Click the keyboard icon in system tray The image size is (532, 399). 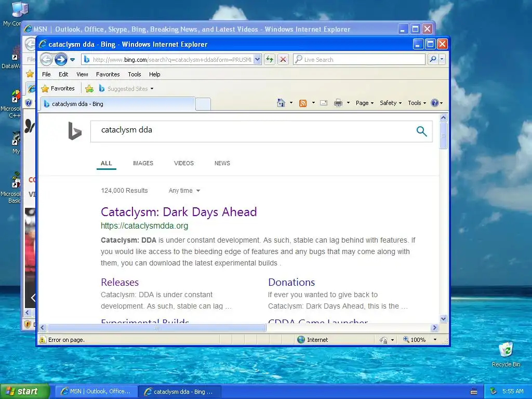click(474, 392)
